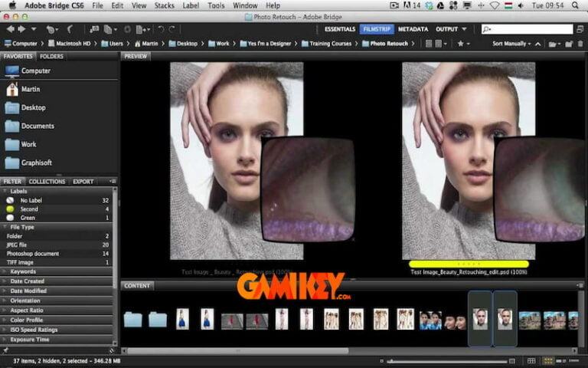
Task: Open the reveal recent file menu icon
Action: 52,29
